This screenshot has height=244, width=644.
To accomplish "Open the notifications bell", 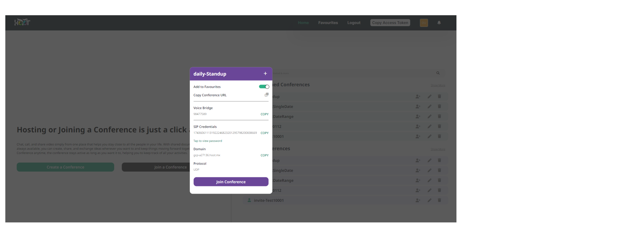I will pos(439,23).
